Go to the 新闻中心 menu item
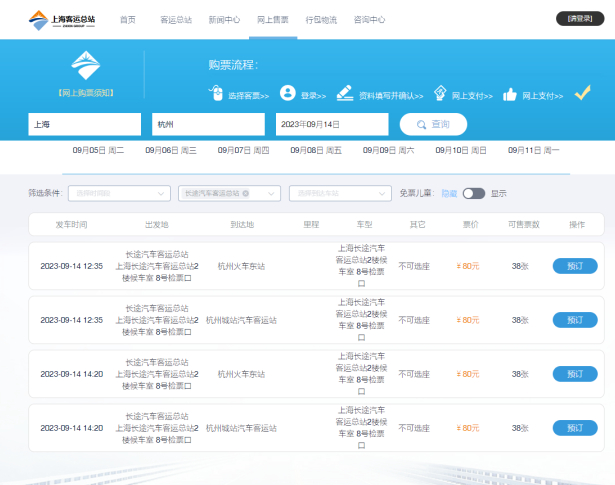The height and width of the screenshot is (485, 615). pyautogui.click(x=224, y=19)
